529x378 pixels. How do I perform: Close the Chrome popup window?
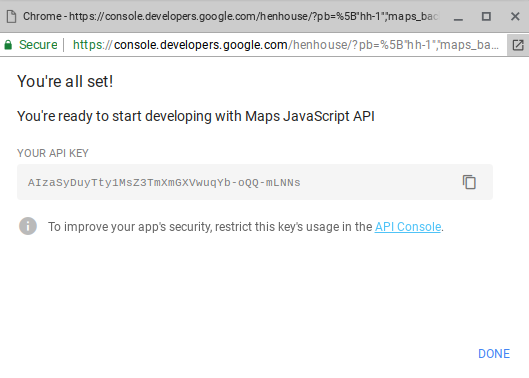[x=515, y=16]
